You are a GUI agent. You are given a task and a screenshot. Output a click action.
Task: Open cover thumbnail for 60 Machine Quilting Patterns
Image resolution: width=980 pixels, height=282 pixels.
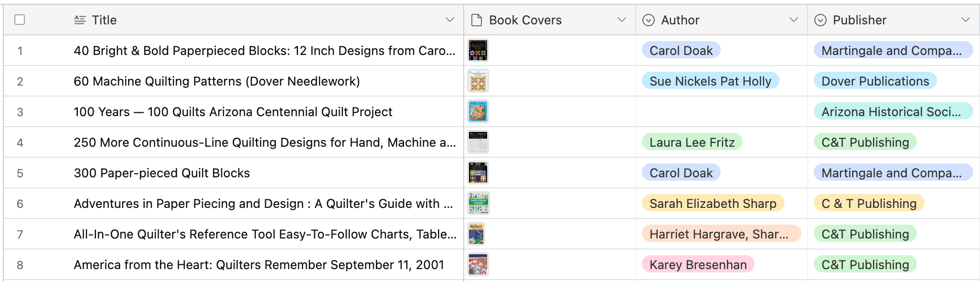(478, 81)
